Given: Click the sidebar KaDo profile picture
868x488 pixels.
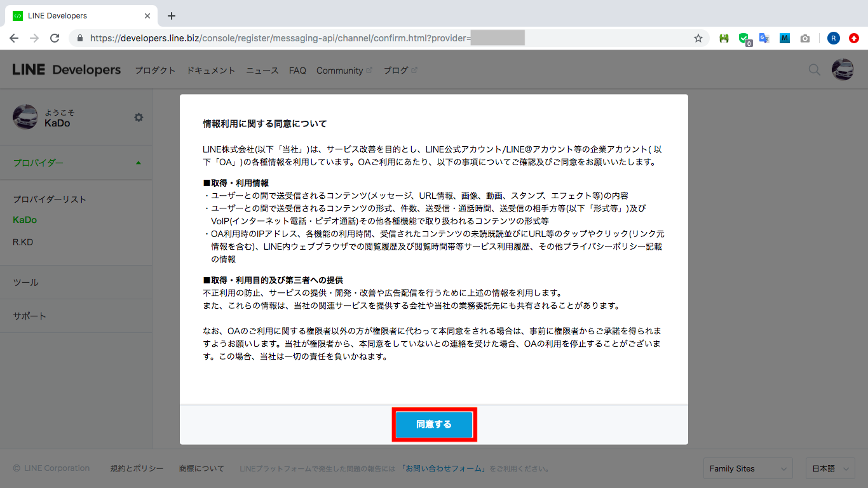Looking at the screenshot, I should pos(25,117).
